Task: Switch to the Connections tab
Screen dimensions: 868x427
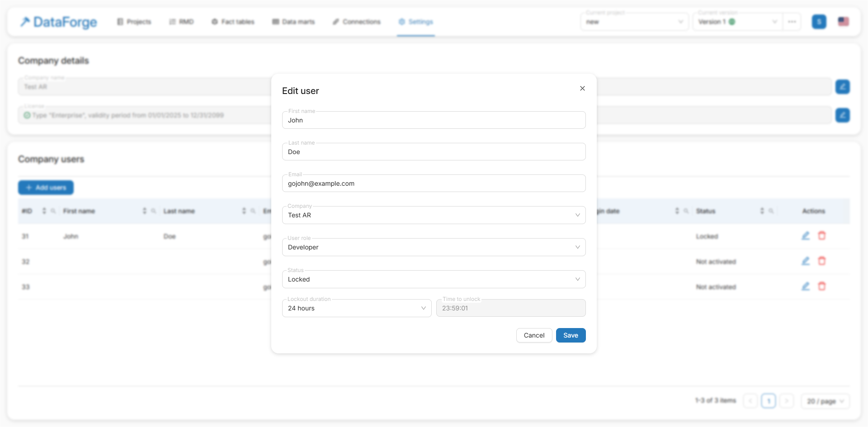Action: click(357, 22)
